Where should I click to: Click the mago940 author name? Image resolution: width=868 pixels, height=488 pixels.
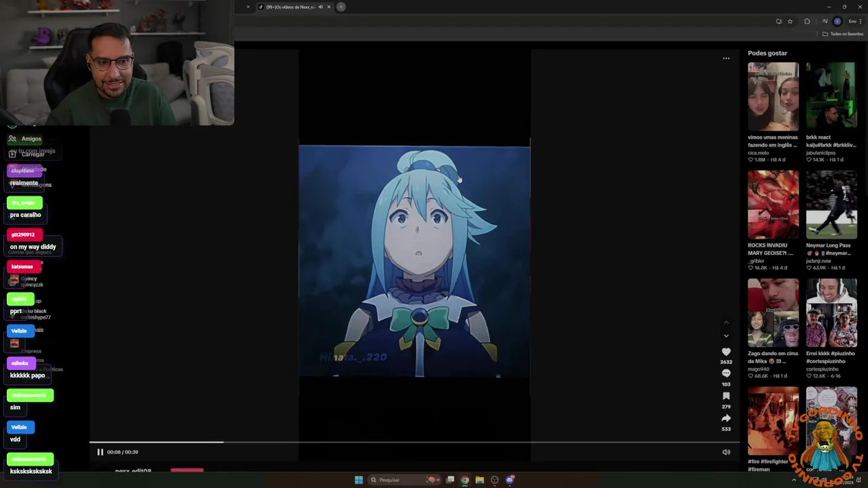pos(757,369)
